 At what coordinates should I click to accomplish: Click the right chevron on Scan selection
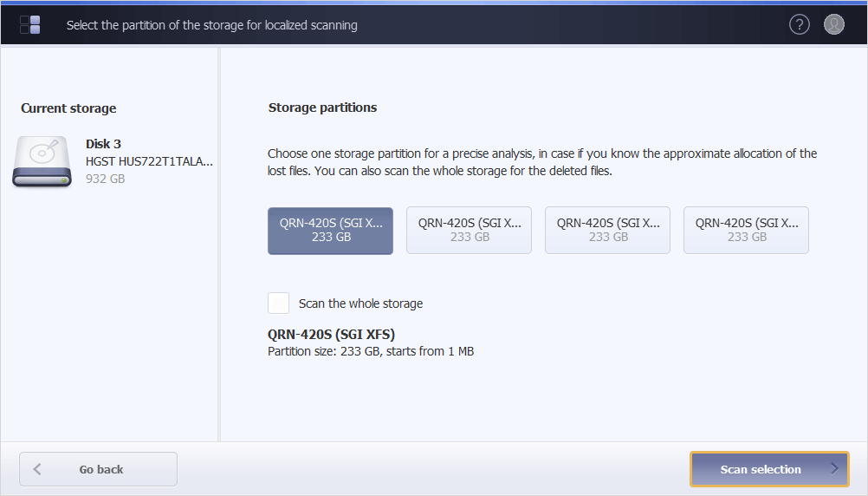[833, 469]
